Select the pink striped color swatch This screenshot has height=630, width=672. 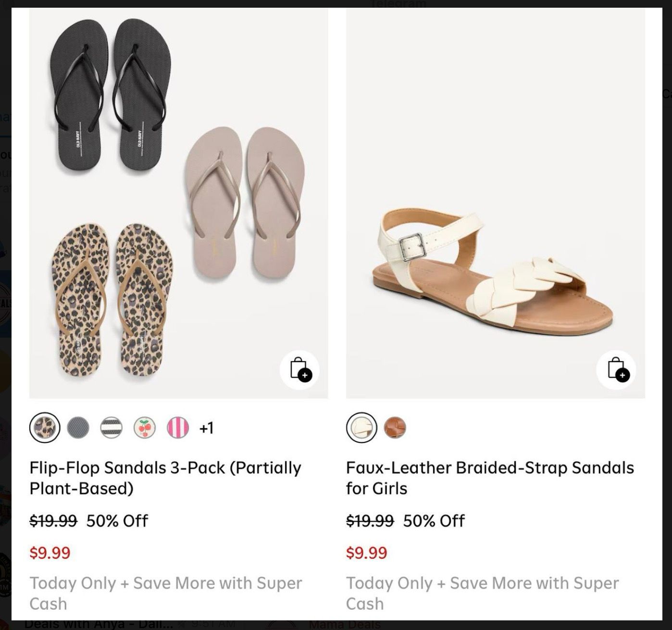[x=177, y=428]
